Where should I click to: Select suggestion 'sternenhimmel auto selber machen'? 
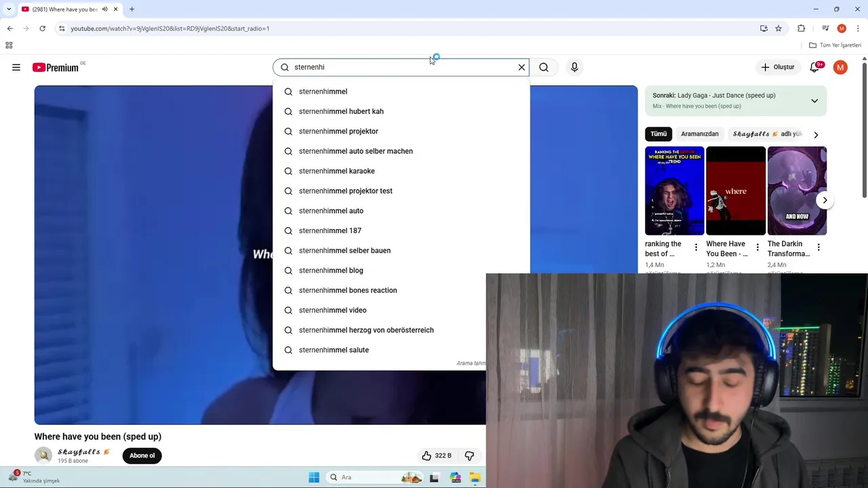pyautogui.click(x=401, y=151)
